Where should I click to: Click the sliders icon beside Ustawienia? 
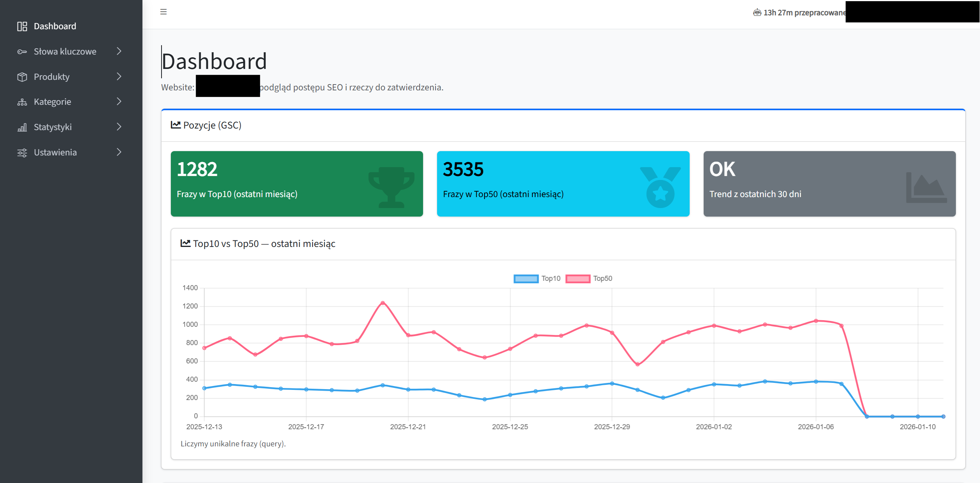(x=22, y=153)
